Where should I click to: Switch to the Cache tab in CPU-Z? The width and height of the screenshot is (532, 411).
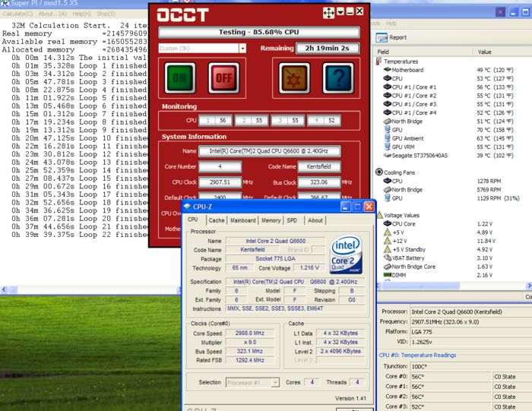click(217, 220)
